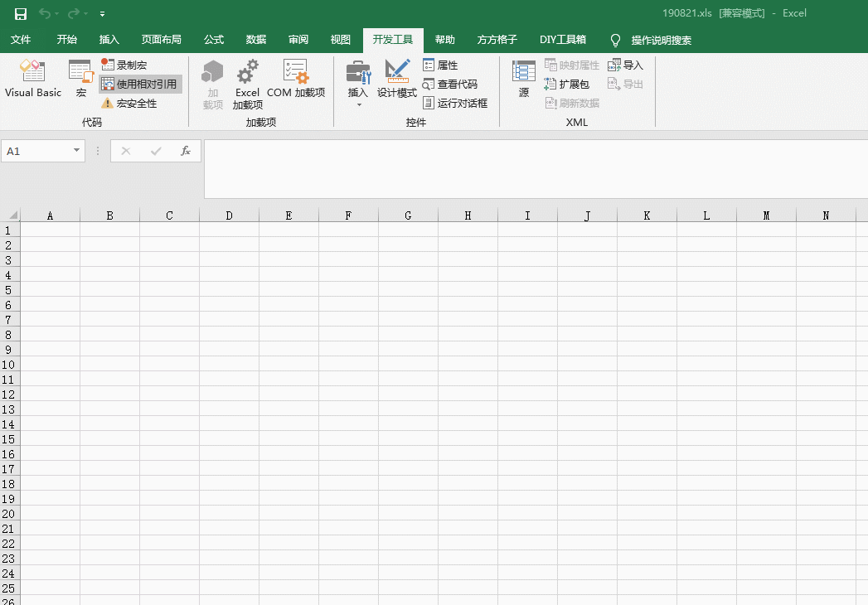Save the workbook with the save icon
Image resolution: width=868 pixels, height=605 pixels.
tap(21, 14)
